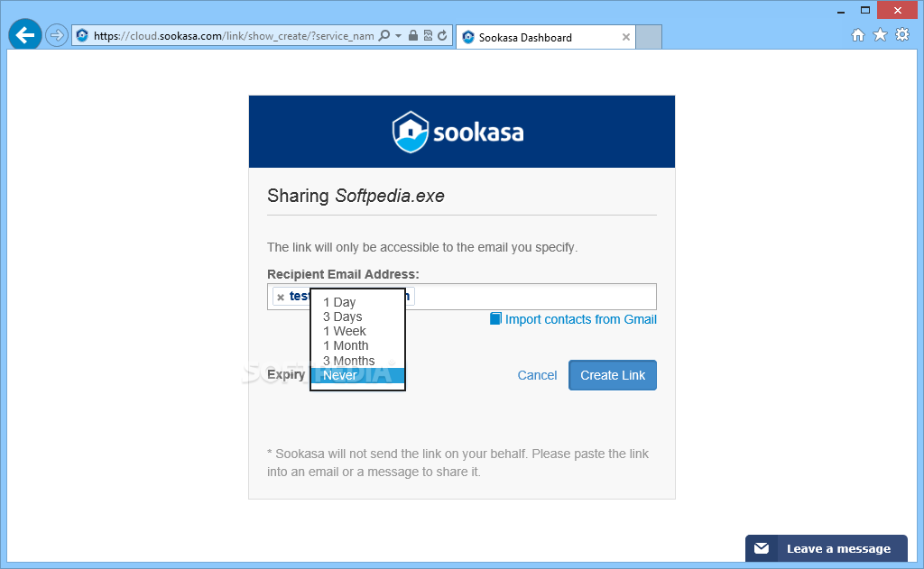Viewport: 924px width, 569px height.
Task: Focus the Recipient Email Address field
Action: [x=461, y=297]
